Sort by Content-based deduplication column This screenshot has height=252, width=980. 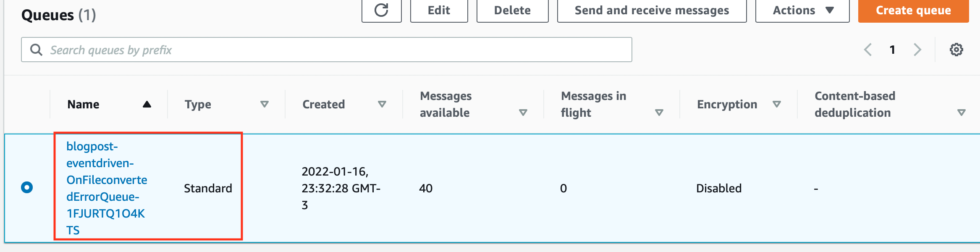click(961, 113)
